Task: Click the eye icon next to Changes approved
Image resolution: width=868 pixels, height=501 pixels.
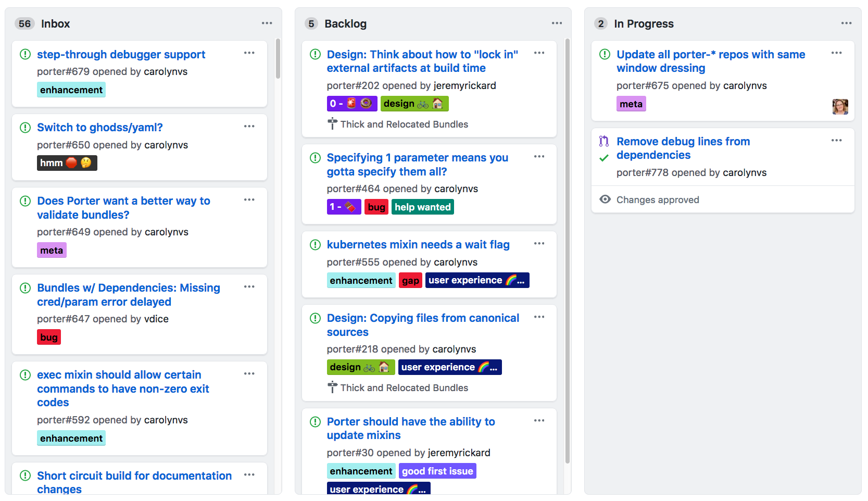Action: click(605, 199)
